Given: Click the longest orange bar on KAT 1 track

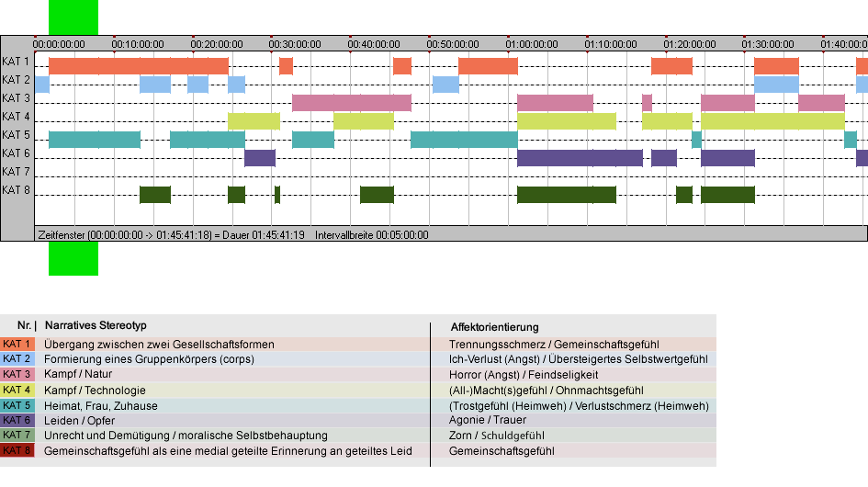Looking at the screenshot, I should tap(139, 66).
